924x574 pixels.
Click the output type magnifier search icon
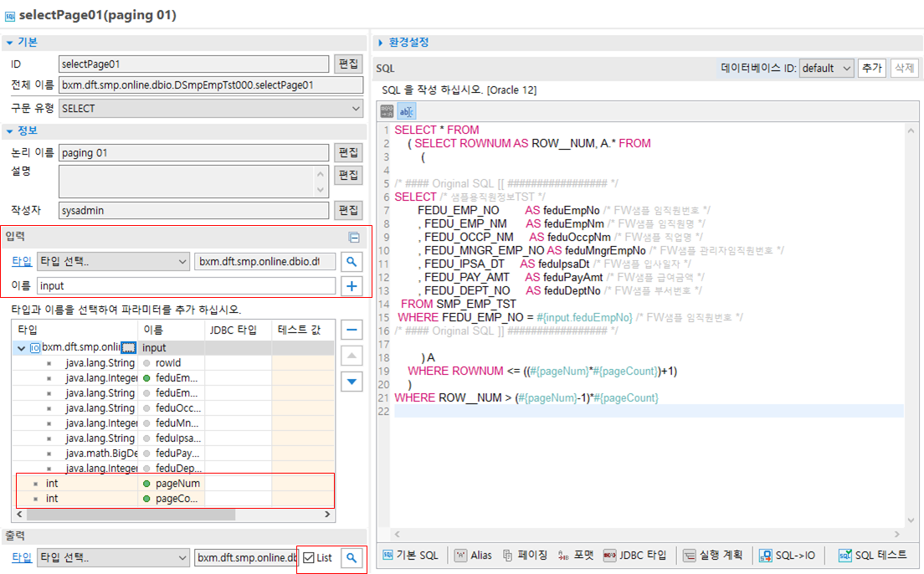[352, 557]
